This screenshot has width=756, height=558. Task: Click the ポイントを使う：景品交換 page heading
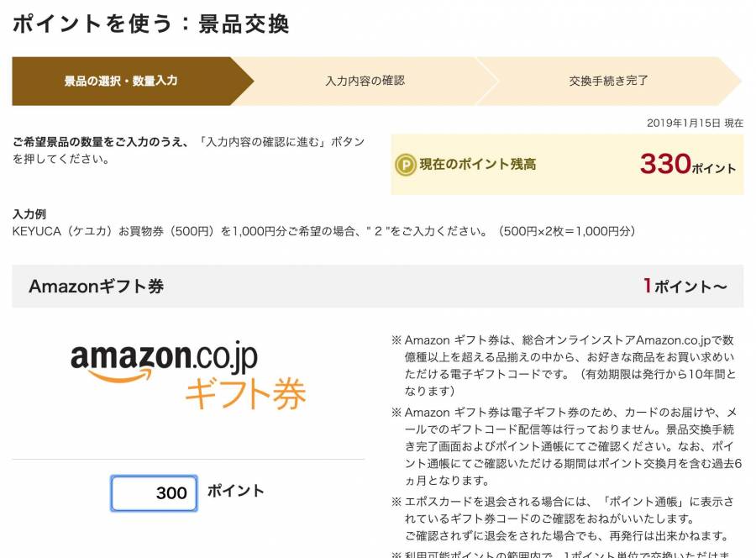(x=151, y=24)
